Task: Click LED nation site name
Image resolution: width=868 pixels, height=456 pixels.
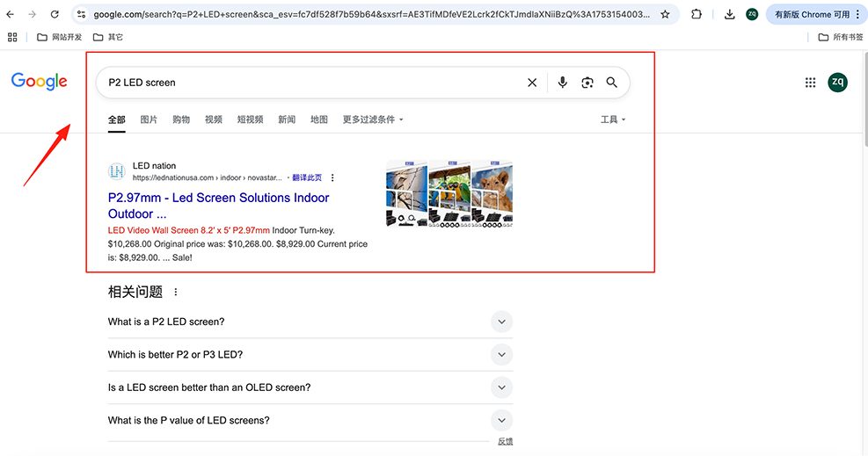Action: coord(155,166)
